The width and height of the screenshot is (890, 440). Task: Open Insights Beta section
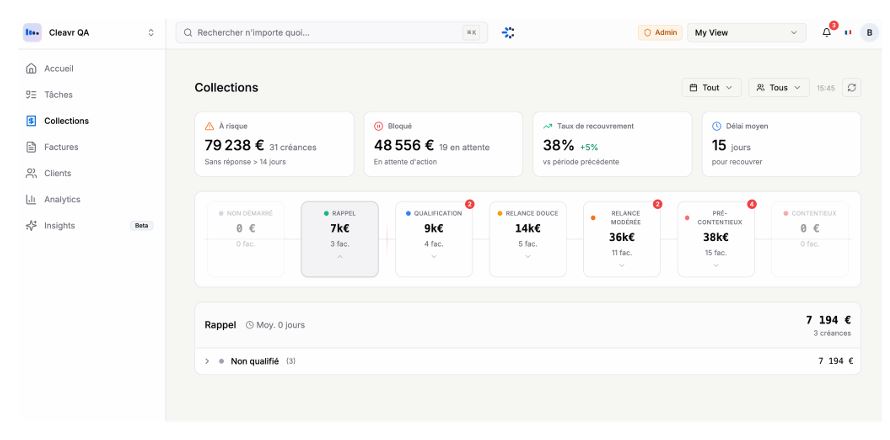click(x=60, y=225)
